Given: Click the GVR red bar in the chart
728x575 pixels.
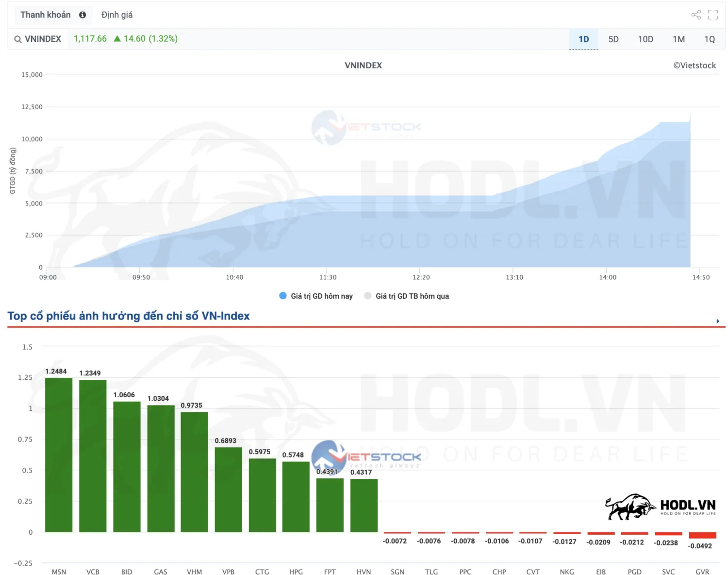Looking at the screenshot, I should pos(702,535).
